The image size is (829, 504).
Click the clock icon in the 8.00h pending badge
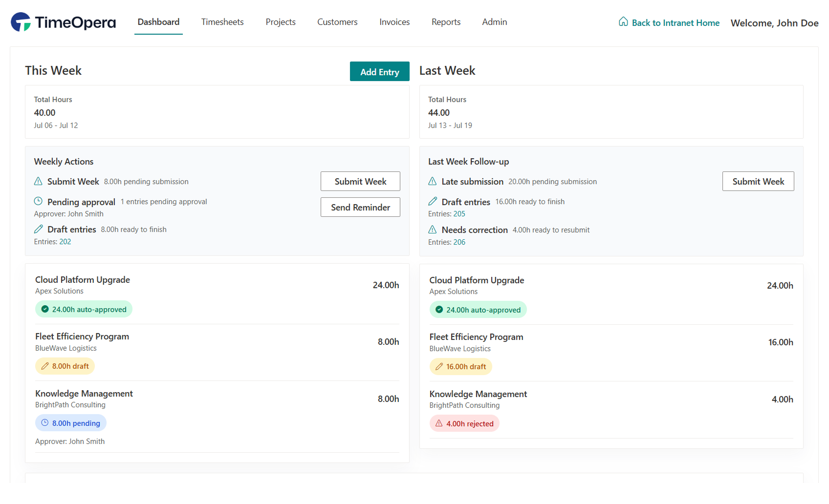click(x=45, y=423)
